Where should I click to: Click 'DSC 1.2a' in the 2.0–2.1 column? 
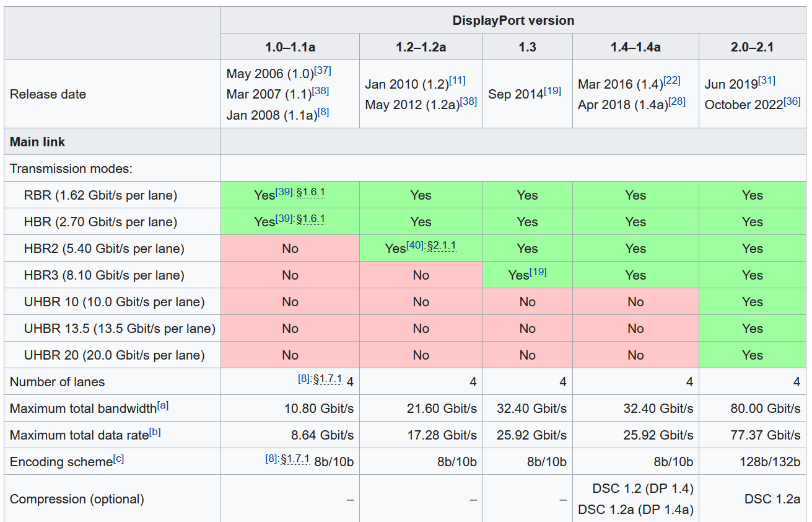tap(772, 499)
